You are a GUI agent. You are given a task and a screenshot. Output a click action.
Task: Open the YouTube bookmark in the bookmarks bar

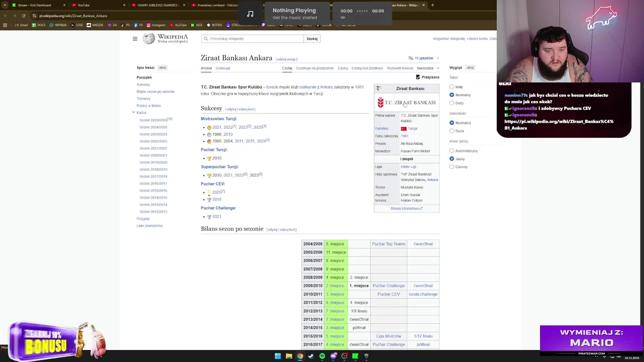178,25
